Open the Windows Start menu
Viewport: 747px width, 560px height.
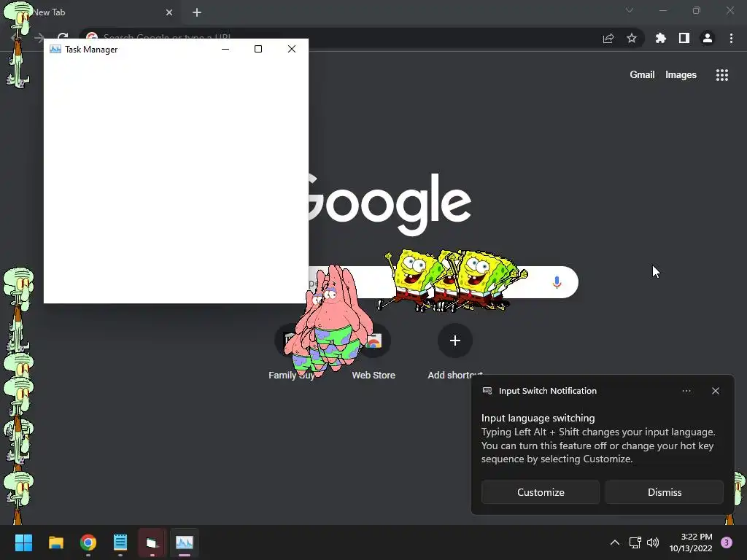pos(23,542)
